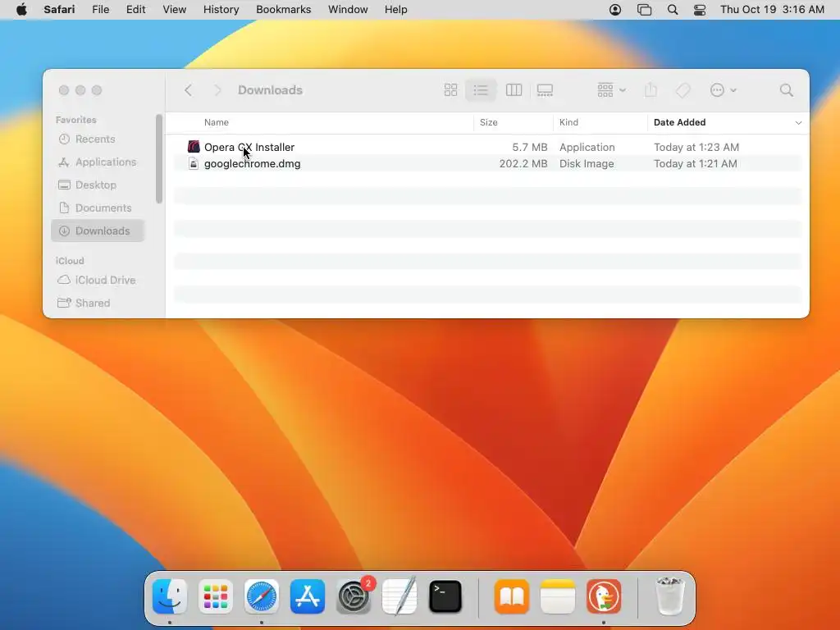Click the Stage Manager menu bar icon
Viewport: 840px width, 630px height.
click(x=644, y=10)
